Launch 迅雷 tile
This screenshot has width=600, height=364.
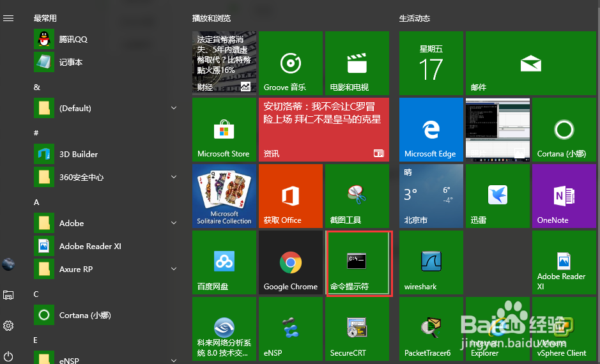(498, 196)
